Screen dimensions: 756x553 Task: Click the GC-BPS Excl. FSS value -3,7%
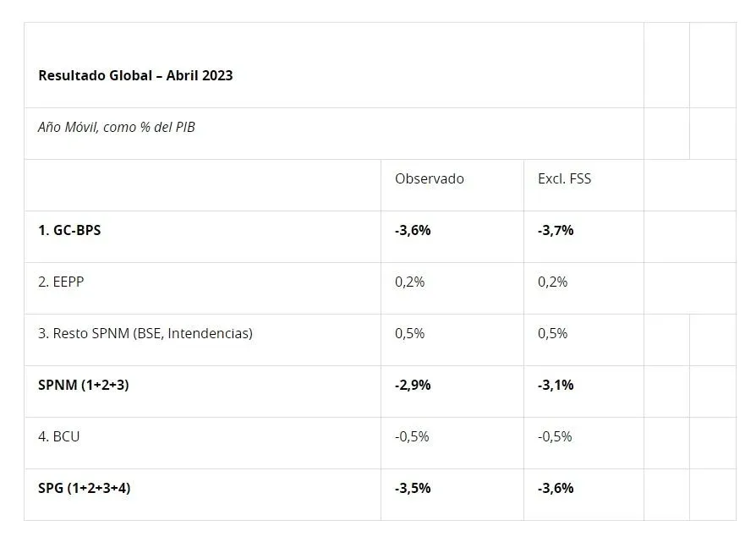pos(556,230)
